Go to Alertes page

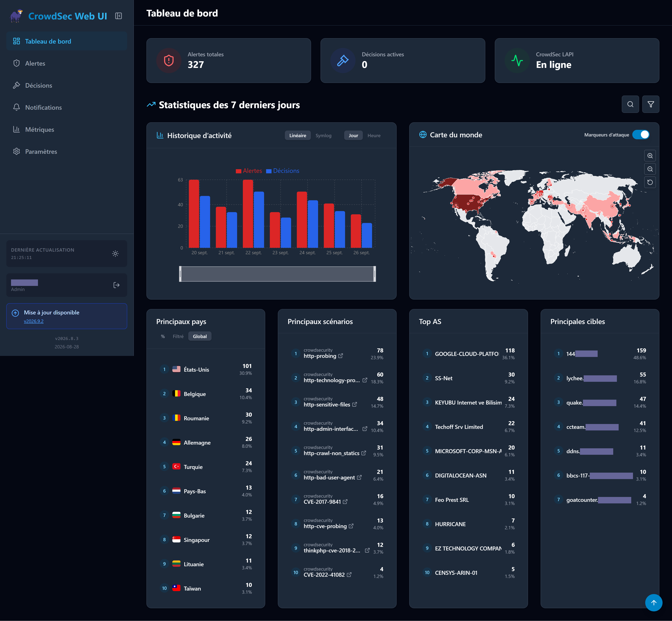click(66, 63)
